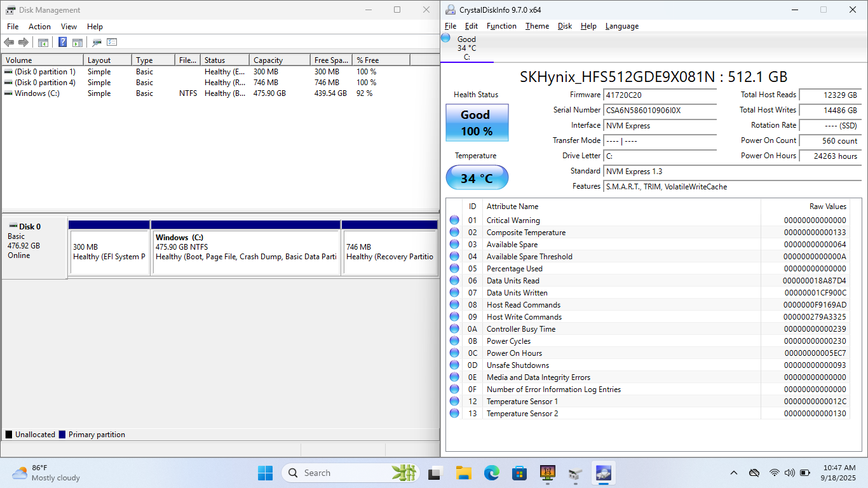Viewport: 868px width, 488px height.
Task: Click the Show/Hide Console Tree toolbar icon
Action: pyautogui.click(x=43, y=43)
